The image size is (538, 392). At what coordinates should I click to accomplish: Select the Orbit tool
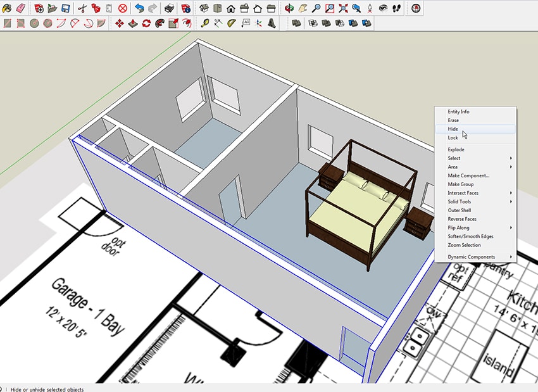point(289,8)
